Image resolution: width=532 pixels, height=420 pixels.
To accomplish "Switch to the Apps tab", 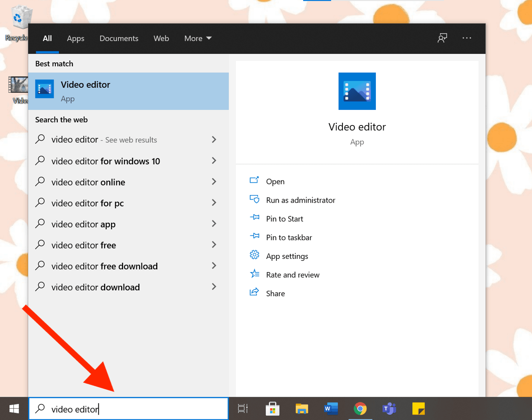I will (75, 38).
